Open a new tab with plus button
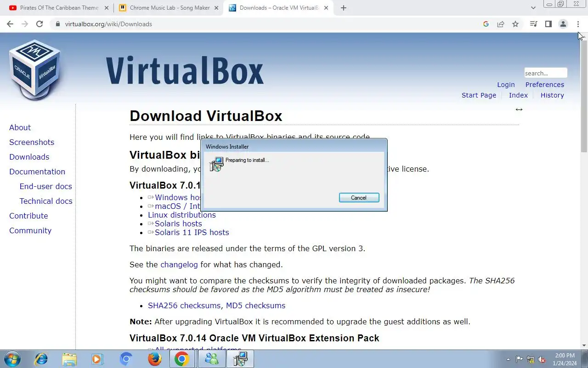Screen dimensions: 588x368 344,8
